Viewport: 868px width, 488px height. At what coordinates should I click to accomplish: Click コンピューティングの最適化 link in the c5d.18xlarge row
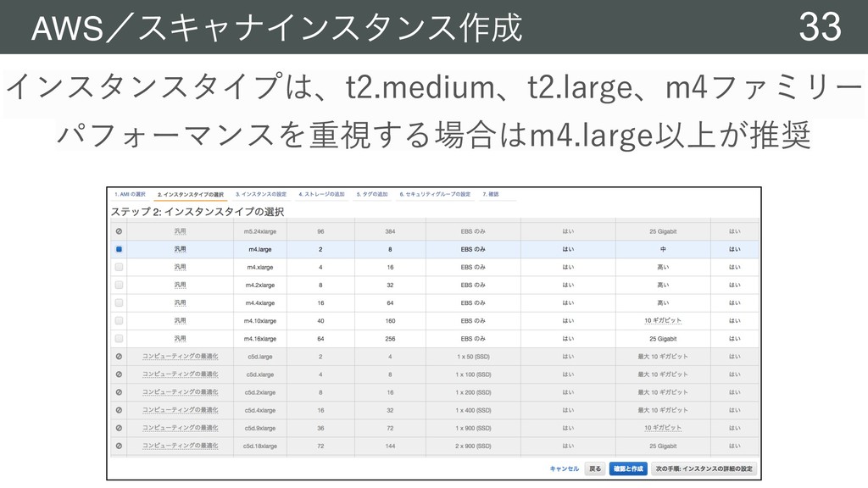181,446
